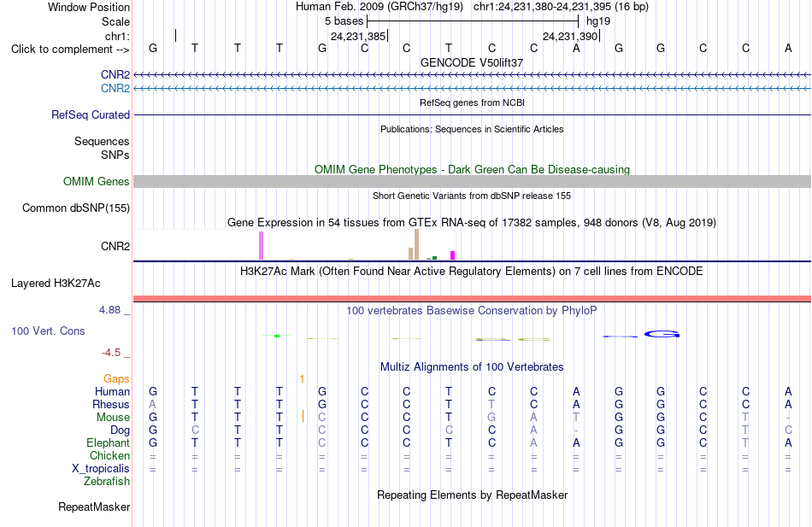Click the 24,231,385 position marker

point(359,36)
